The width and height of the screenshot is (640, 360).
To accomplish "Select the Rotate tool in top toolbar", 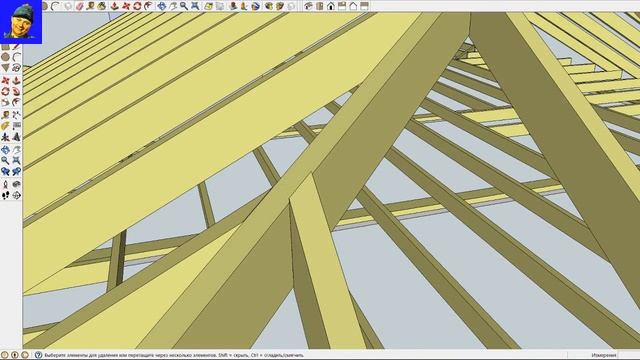I will 137,6.
